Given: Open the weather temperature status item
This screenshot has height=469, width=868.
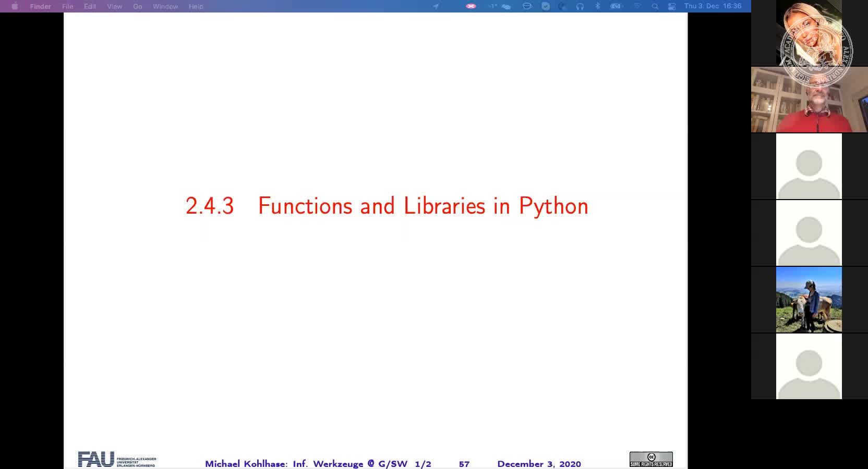Looking at the screenshot, I should pos(499,6).
